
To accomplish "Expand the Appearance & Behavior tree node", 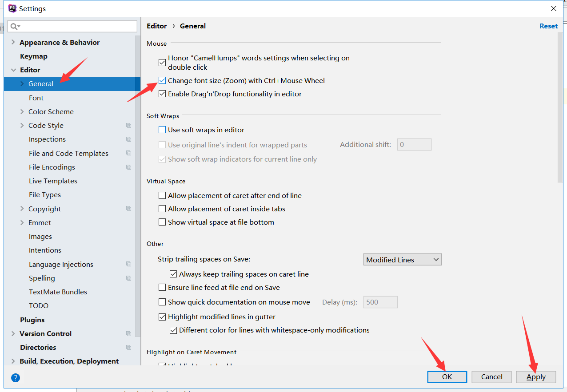I will pos(13,43).
